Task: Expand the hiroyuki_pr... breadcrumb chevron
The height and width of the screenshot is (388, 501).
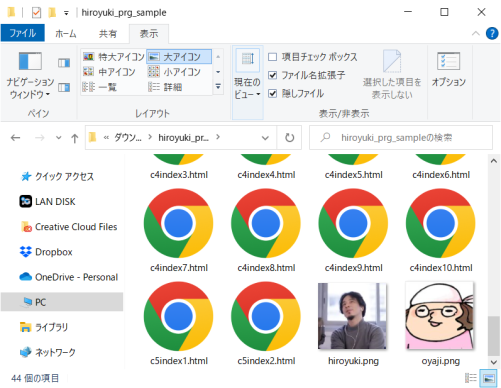Action: [218, 137]
